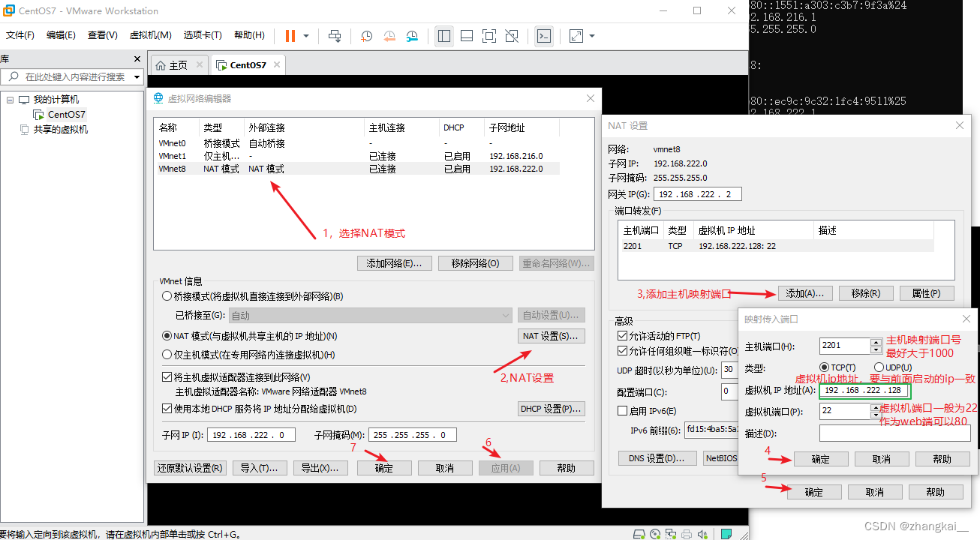Screen dimensions: 980x540
Task: Click the DHCP 设置(P)... button
Action: [552, 409]
